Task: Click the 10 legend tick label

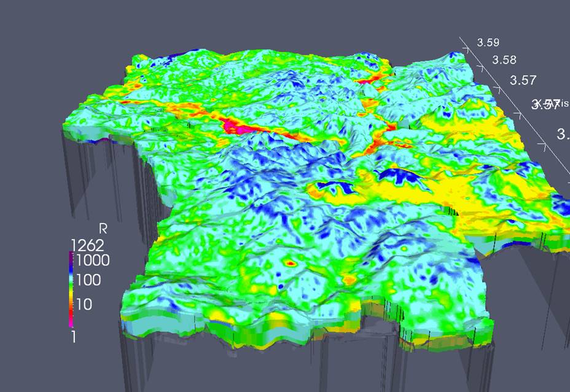Action: [84, 304]
